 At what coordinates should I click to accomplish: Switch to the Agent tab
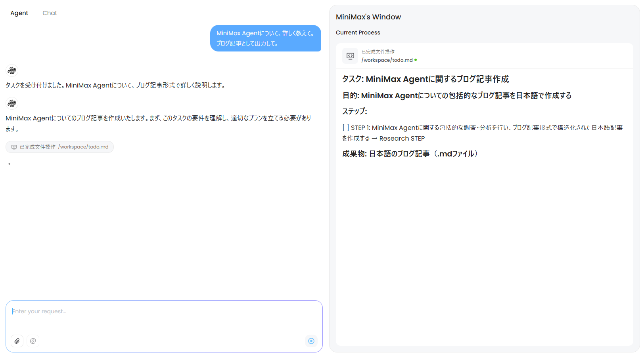(19, 13)
